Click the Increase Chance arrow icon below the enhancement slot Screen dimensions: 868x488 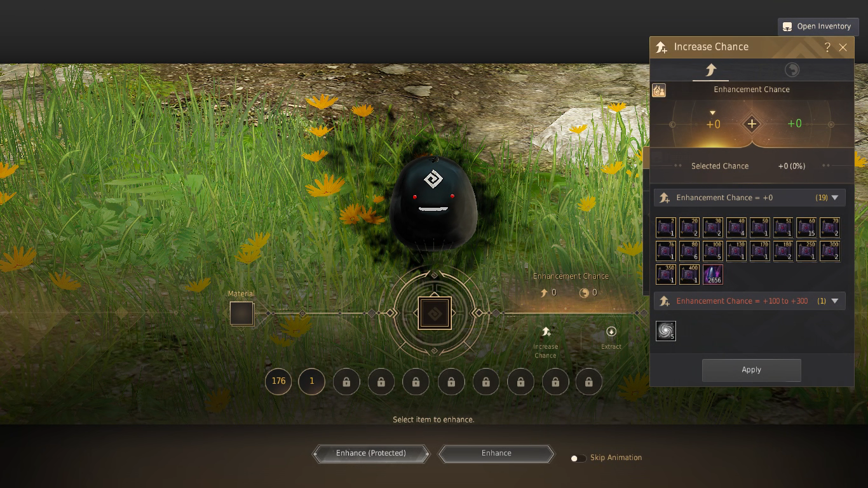[x=545, y=332]
